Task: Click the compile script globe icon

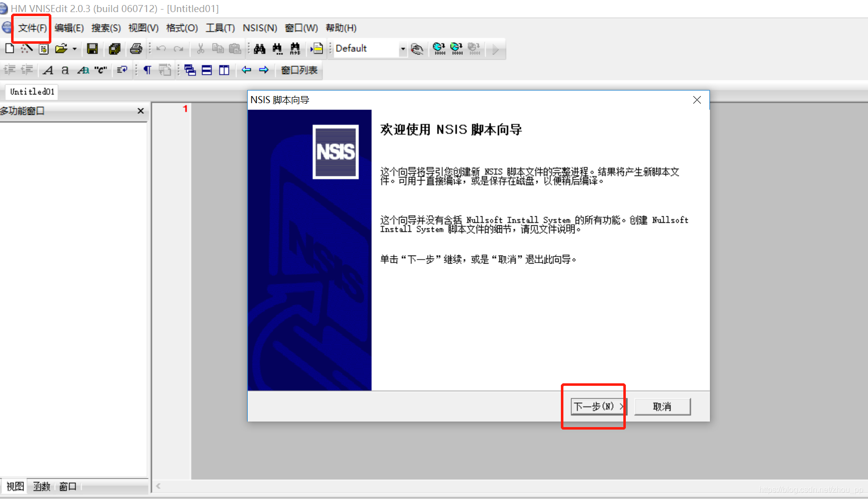Action: pyautogui.click(x=439, y=48)
